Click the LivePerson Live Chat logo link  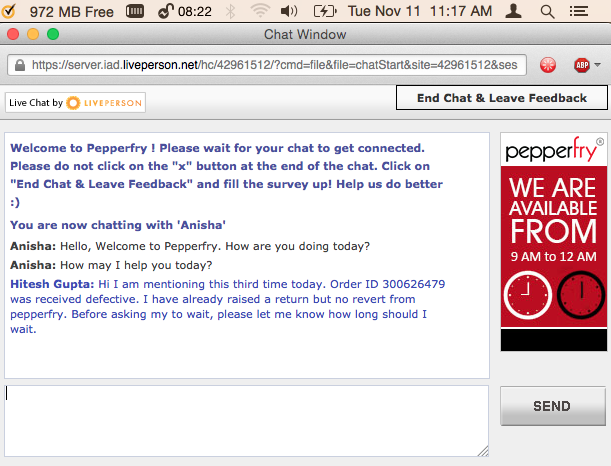pyautogui.click(x=76, y=103)
